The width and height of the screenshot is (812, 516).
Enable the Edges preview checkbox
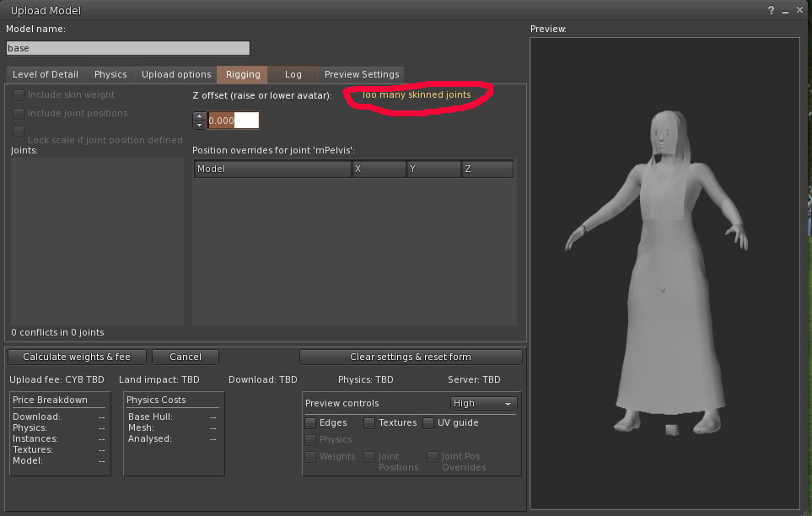pyautogui.click(x=310, y=422)
